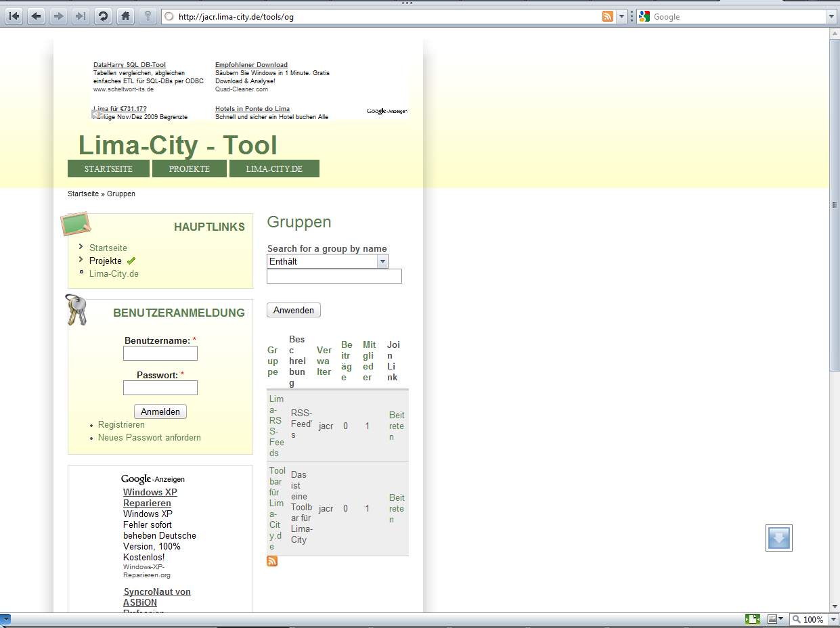Click the show images status bar icon
The width and height of the screenshot is (840, 628).
[772, 619]
